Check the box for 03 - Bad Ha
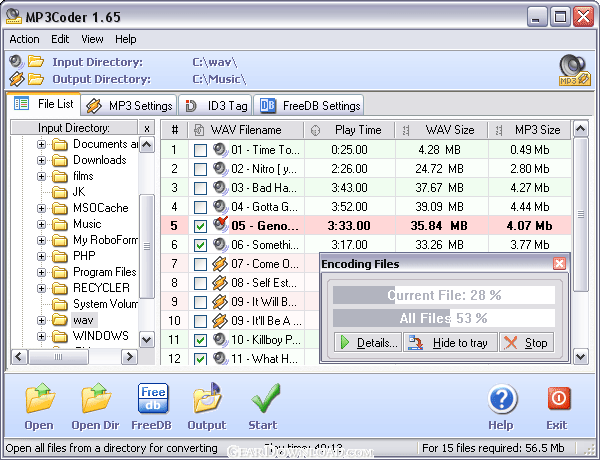Viewport: 600px width, 460px height. 200,188
